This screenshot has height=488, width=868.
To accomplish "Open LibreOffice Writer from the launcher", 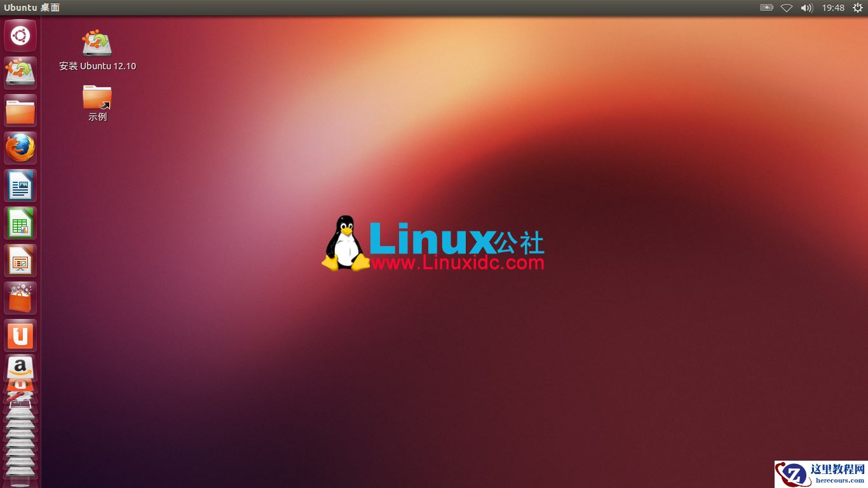I will 20,186.
